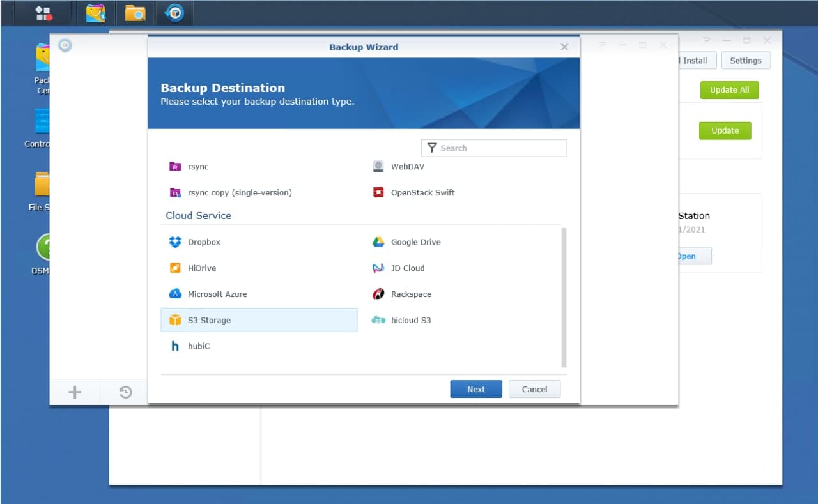The image size is (818, 504).
Task: Choose the rsync copy (single-version) icon
Action: [174, 193]
